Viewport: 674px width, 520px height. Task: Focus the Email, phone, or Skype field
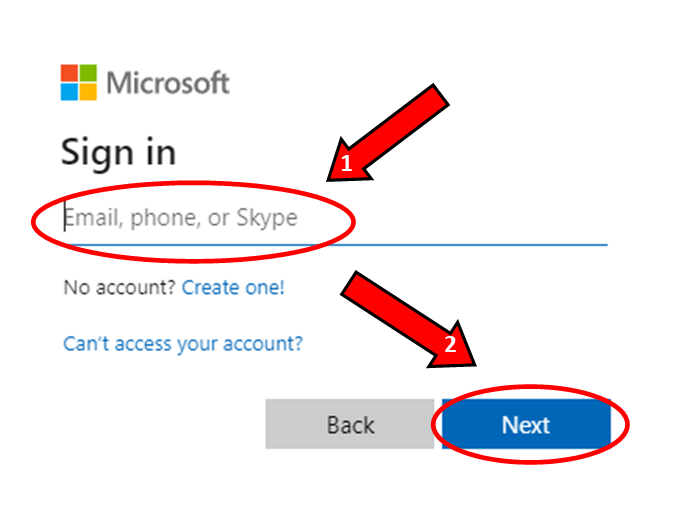coord(335,218)
